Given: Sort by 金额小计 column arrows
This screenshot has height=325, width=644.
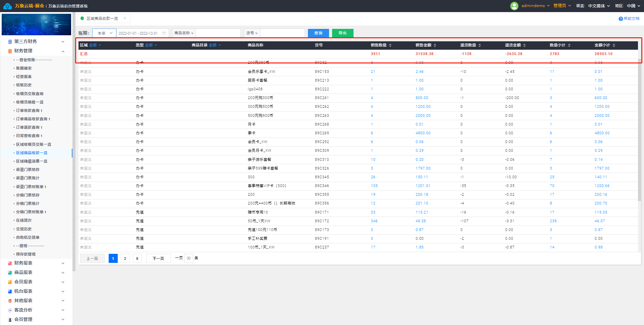Looking at the screenshot, I should point(614,45).
